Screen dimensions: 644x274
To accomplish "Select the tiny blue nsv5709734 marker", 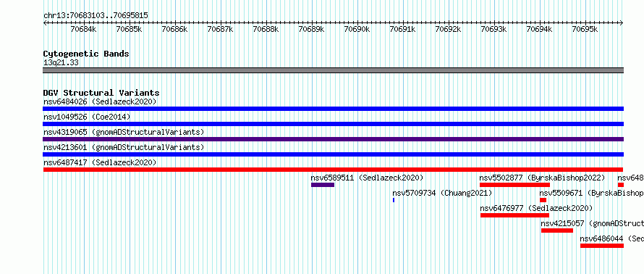I will tap(394, 200).
